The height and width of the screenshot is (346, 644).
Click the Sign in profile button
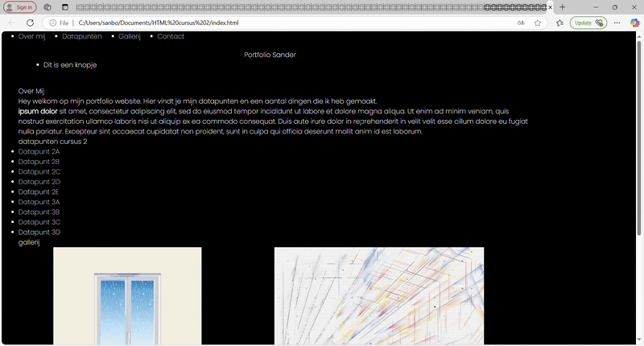pyautogui.click(x=19, y=7)
